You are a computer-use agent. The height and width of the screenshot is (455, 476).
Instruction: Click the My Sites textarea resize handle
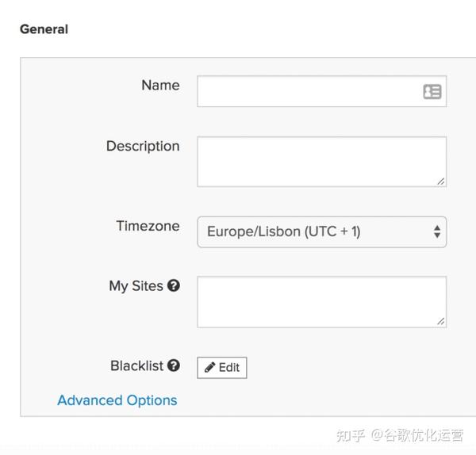[x=441, y=321]
